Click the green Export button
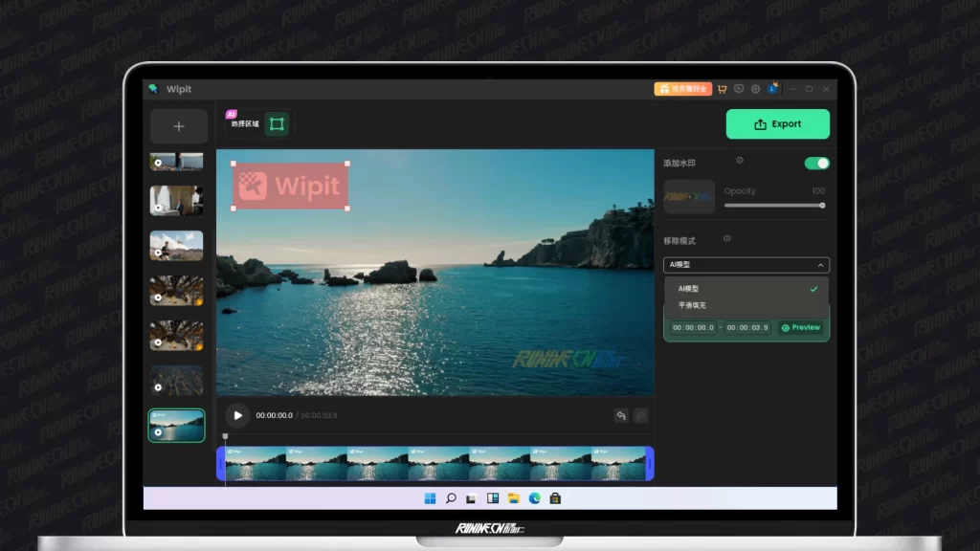 click(x=777, y=124)
